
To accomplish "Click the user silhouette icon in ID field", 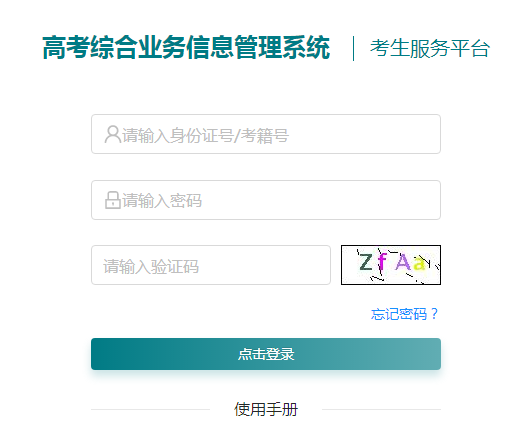I will (x=113, y=134).
